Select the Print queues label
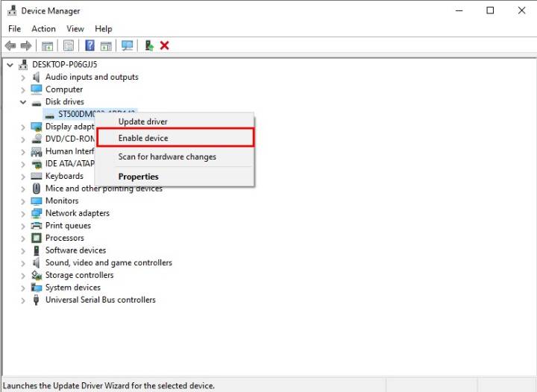537x392 pixels. (x=68, y=226)
